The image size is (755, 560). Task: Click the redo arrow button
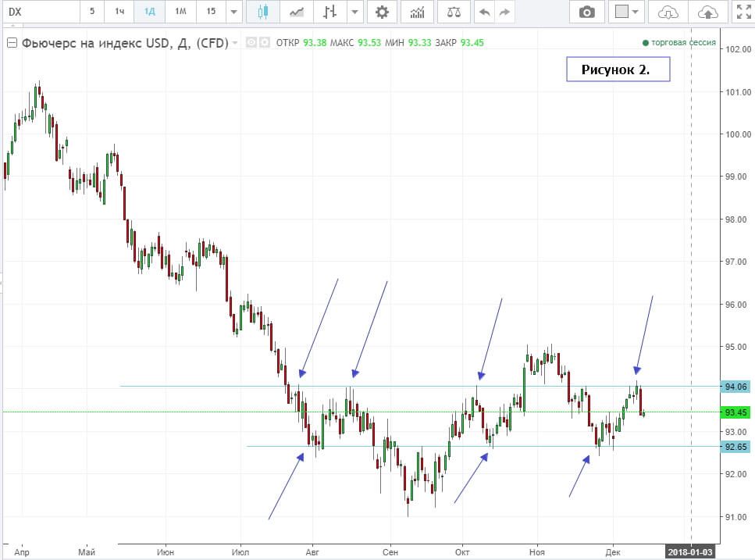(x=505, y=12)
